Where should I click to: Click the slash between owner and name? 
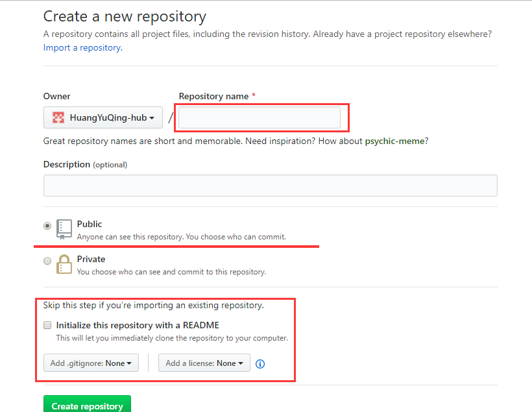(x=170, y=117)
